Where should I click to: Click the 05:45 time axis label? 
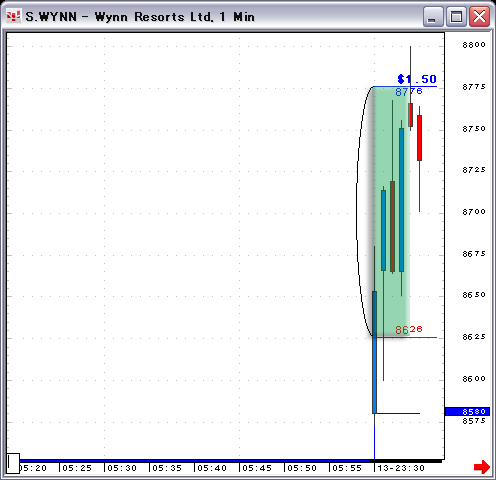257,468
